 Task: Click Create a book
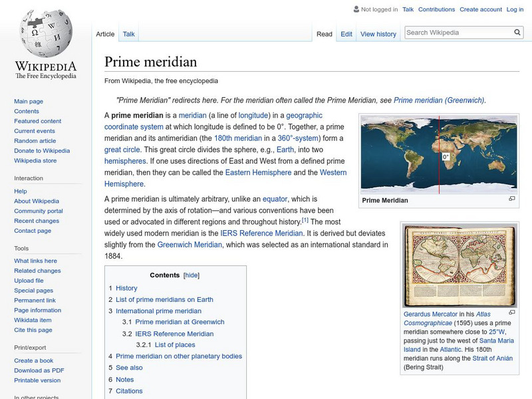(34, 360)
